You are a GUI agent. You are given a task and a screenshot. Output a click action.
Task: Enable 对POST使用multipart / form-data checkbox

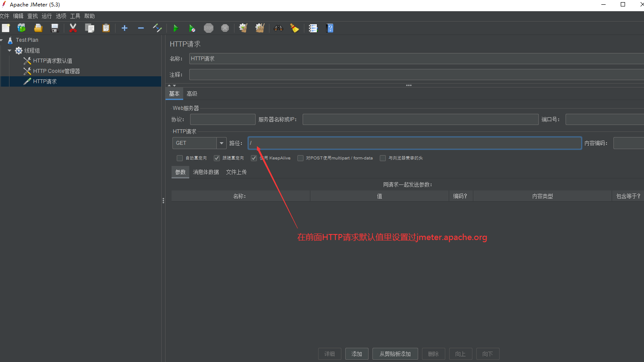click(x=300, y=158)
